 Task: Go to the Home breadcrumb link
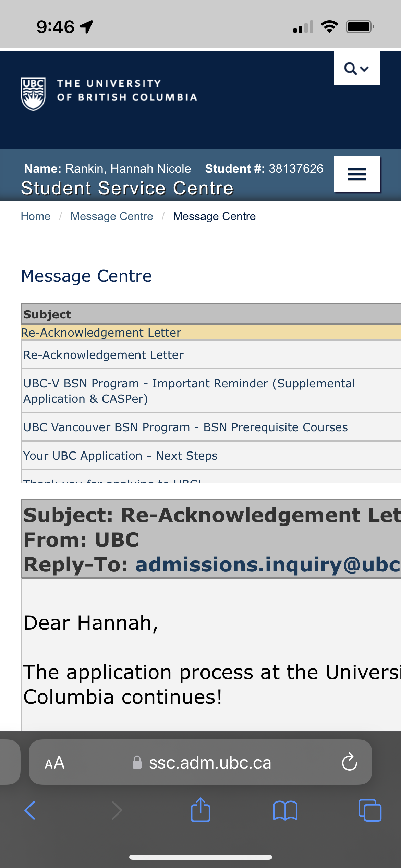36,216
